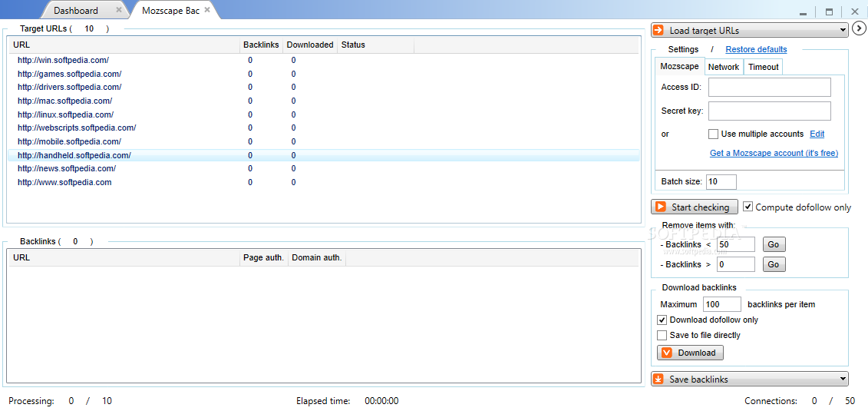The image size is (868, 411).
Task: Click the orange play icon on Start checking
Action: point(661,207)
